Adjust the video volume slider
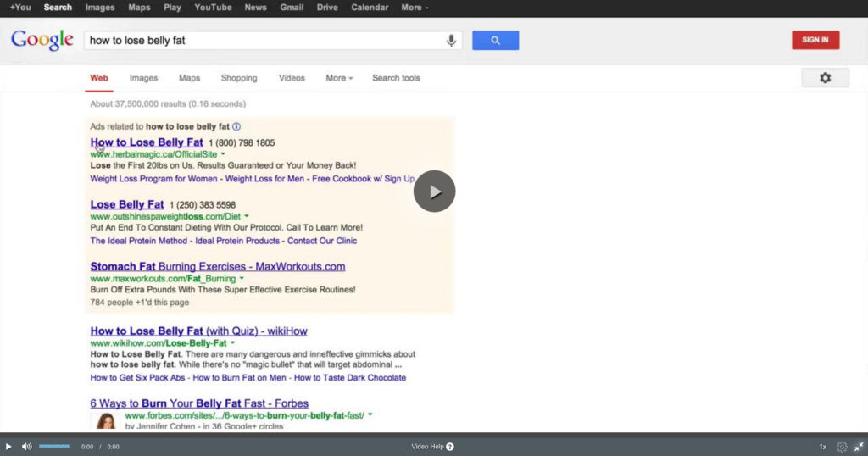The image size is (868, 456). point(54,446)
